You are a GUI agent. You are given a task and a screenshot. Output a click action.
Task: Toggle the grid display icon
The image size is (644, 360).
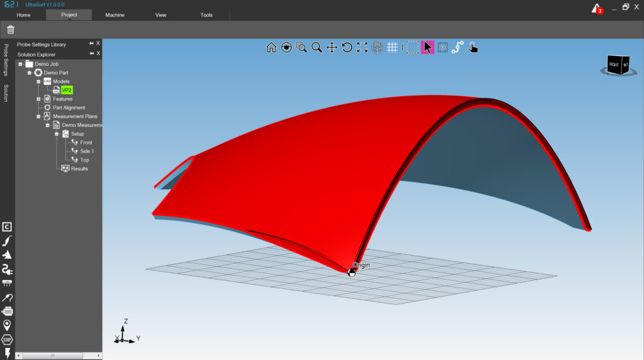392,47
